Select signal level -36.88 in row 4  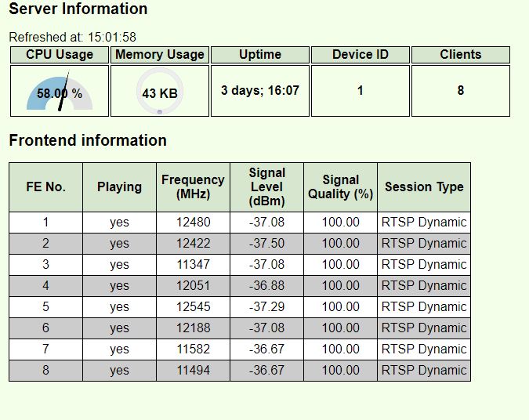coord(267,286)
